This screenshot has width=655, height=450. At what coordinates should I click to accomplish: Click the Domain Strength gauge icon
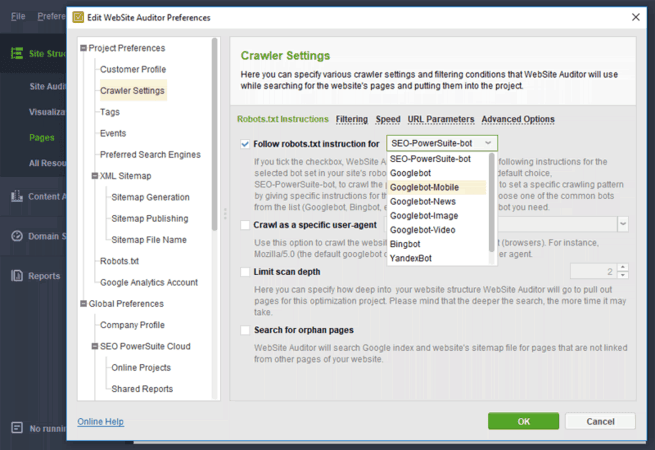coord(17,236)
